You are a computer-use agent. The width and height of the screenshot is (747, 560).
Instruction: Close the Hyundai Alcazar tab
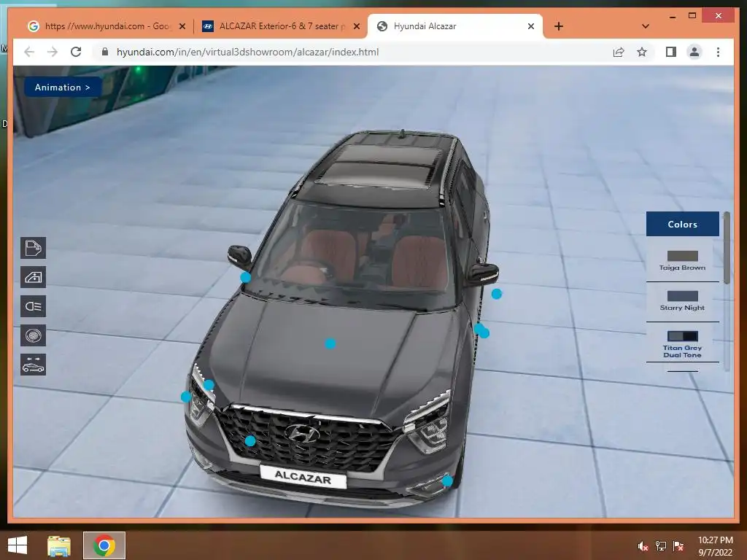pyautogui.click(x=531, y=26)
